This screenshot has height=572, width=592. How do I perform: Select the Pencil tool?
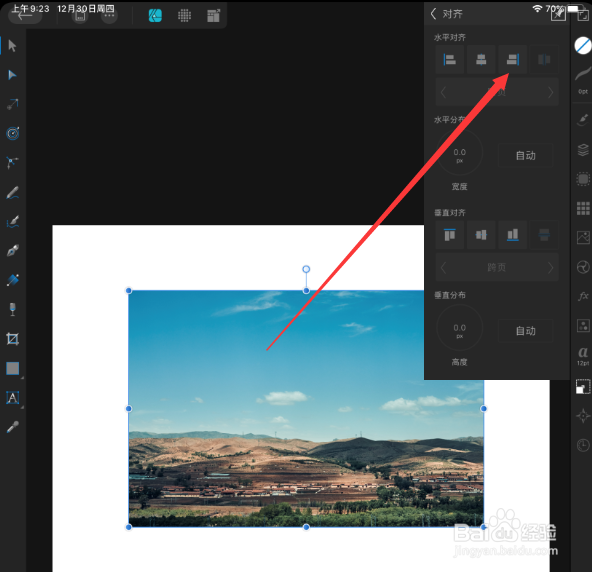(x=12, y=193)
